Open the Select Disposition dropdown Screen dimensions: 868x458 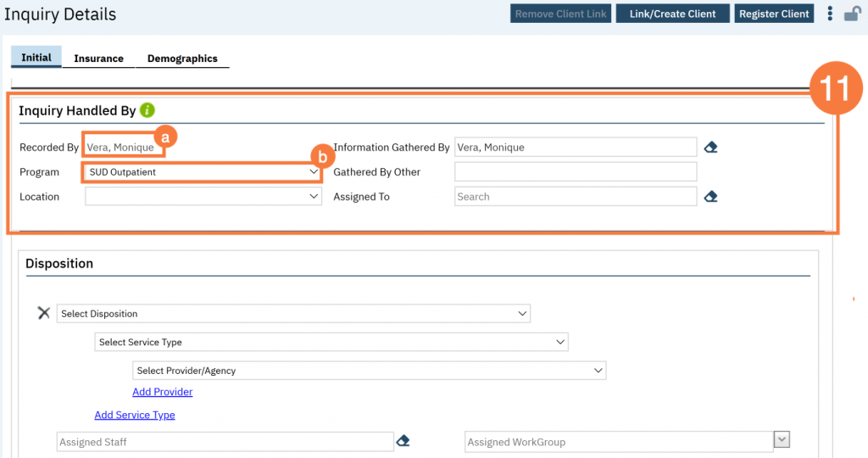(x=294, y=314)
